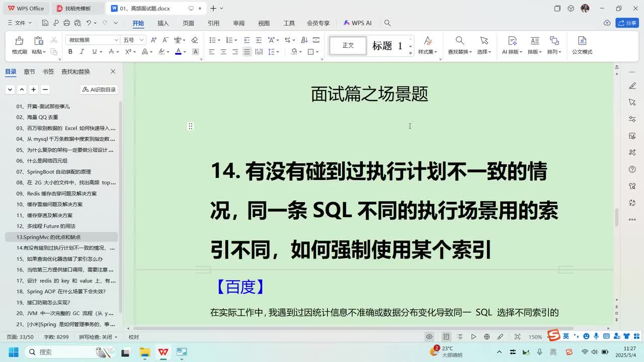The width and height of the screenshot is (644, 362).
Task: Open 样式集 style set dropdown
Action: (427, 52)
